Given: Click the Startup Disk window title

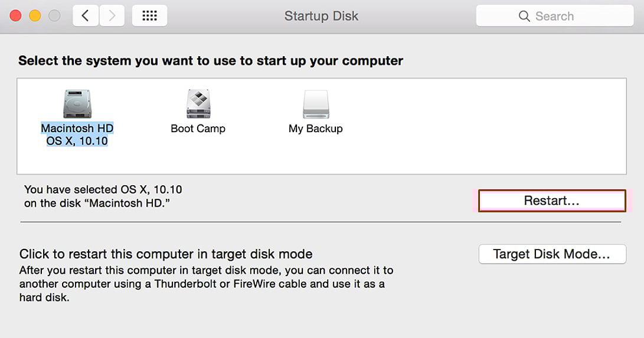Looking at the screenshot, I should point(321,16).
